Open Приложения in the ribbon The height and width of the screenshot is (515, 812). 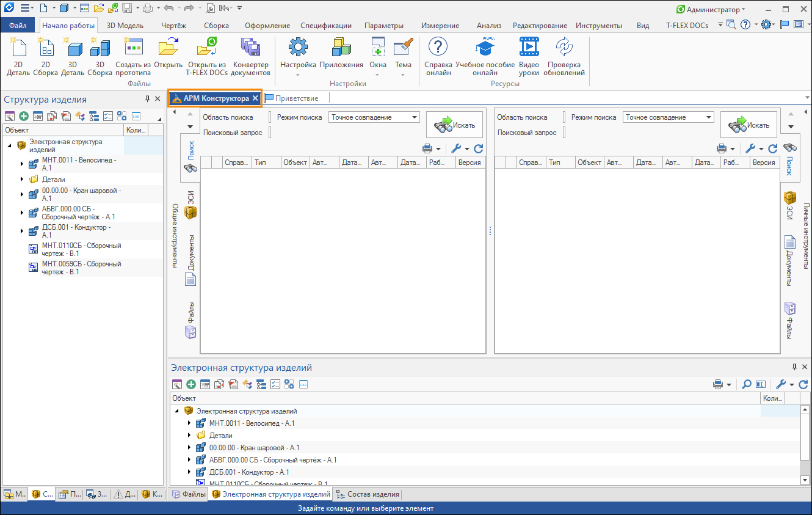(341, 53)
